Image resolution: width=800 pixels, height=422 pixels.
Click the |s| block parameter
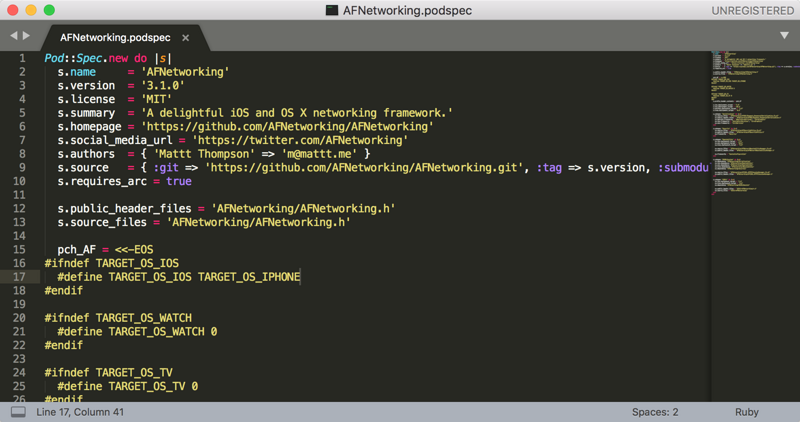pyautogui.click(x=163, y=59)
